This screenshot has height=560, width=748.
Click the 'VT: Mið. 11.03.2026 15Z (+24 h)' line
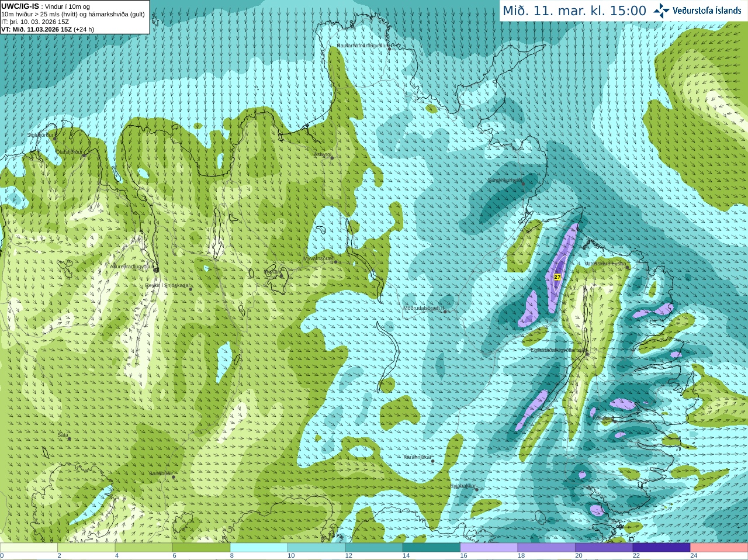click(x=47, y=29)
